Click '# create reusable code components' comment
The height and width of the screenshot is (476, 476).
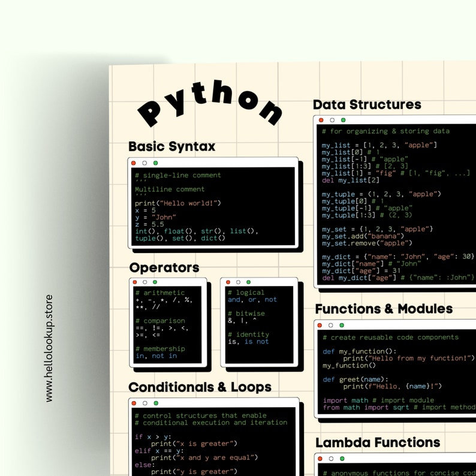[x=390, y=338]
